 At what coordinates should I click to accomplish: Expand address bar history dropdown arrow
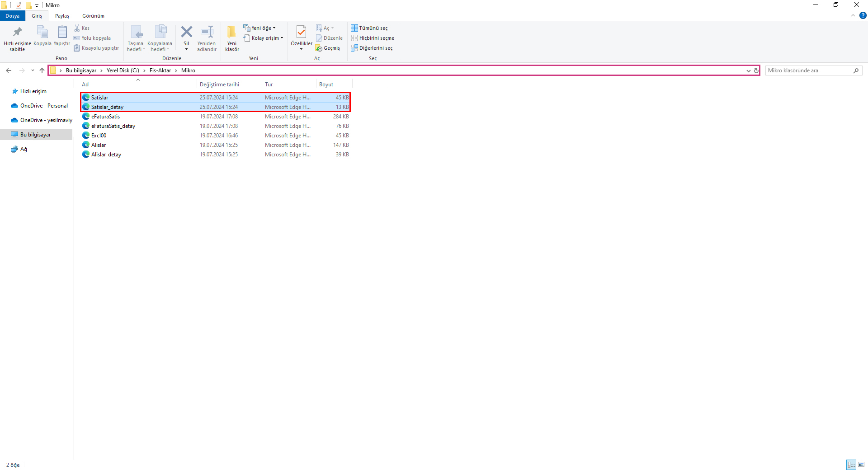pos(748,70)
